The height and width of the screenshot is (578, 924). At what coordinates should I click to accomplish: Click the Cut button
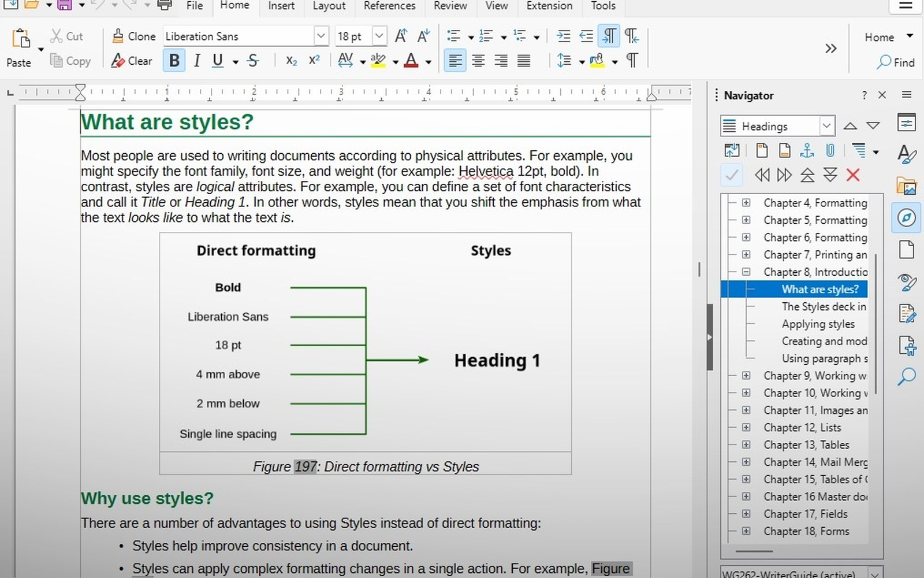tap(67, 36)
